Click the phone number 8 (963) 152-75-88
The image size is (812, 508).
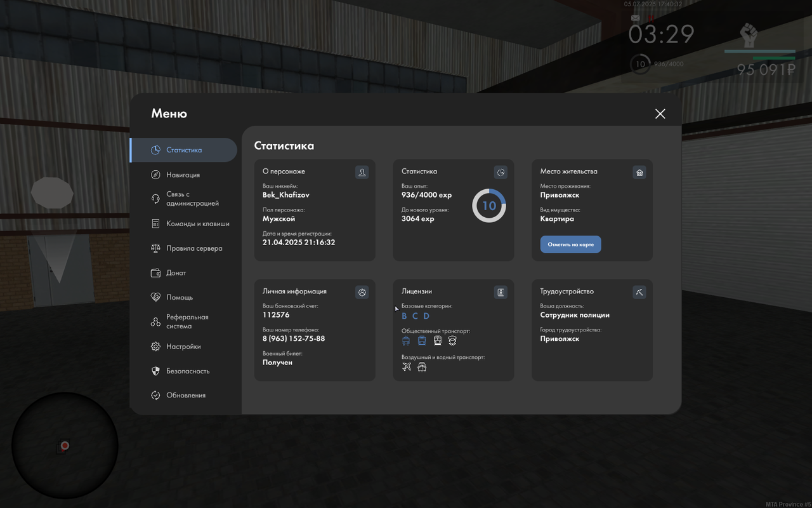[x=294, y=338]
